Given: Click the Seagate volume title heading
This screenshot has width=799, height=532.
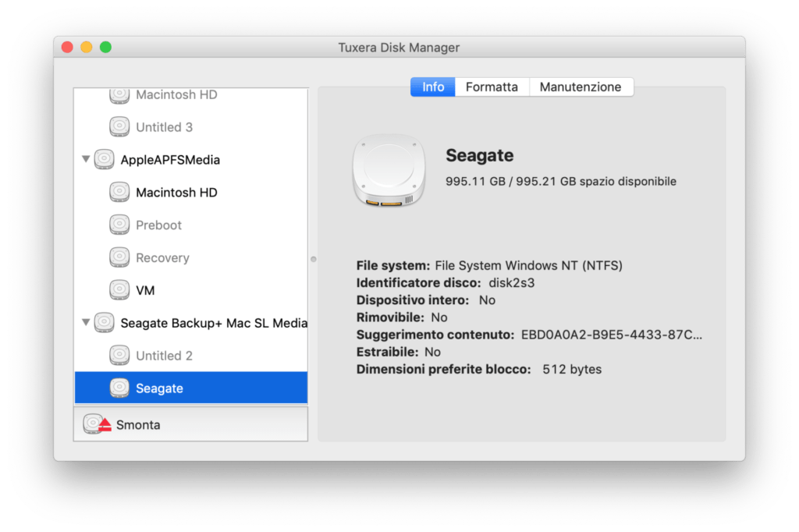Looking at the screenshot, I should coord(480,155).
